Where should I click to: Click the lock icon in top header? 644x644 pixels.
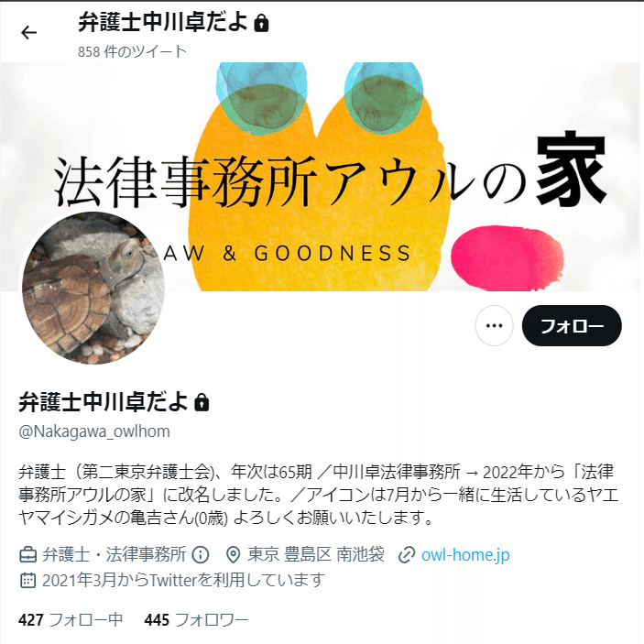click(261, 23)
